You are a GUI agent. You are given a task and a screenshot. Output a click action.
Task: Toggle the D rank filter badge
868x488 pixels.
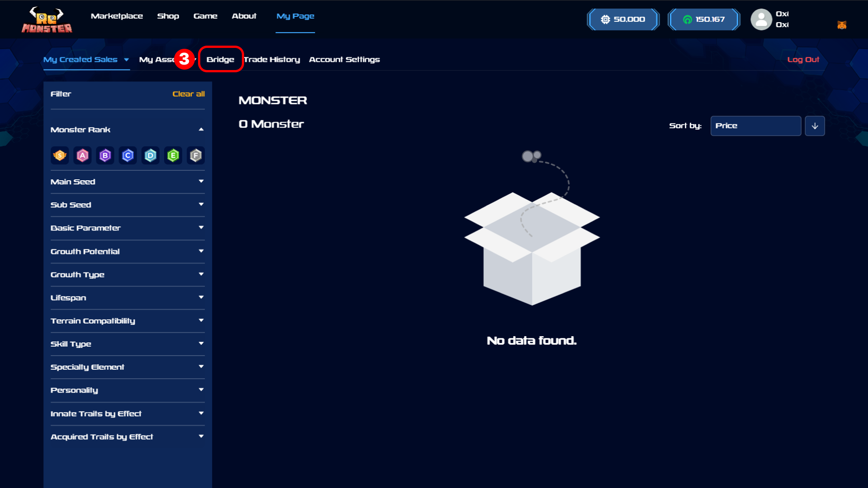[x=151, y=155]
